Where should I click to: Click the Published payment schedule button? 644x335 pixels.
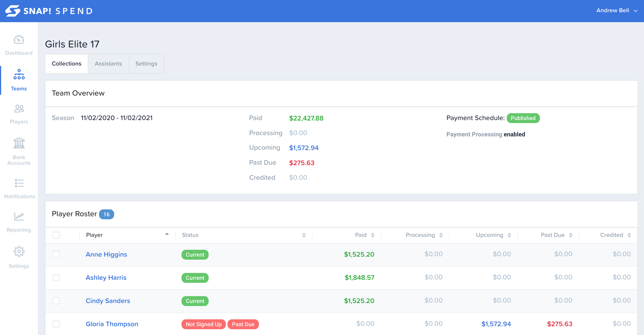pos(523,118)
